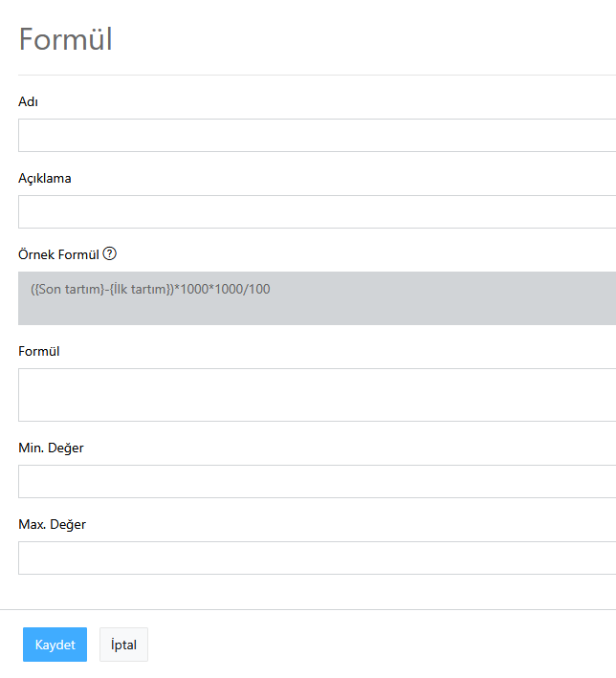Click the help icon beside Örnek Formül
The width and height of the screenshot is (616, 678).
110,254
